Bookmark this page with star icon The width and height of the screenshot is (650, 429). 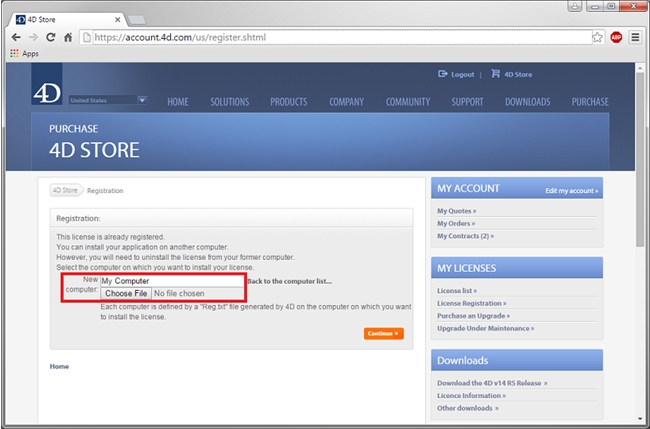click(597, 37)
